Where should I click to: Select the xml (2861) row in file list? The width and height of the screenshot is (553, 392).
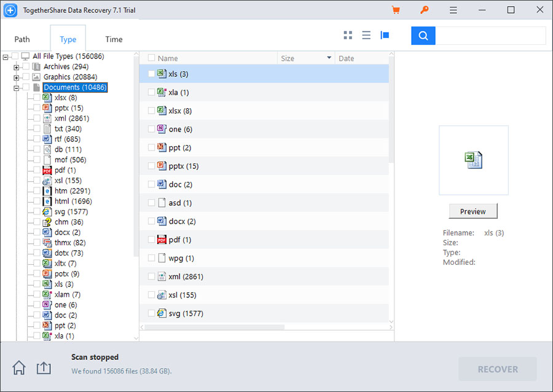(264, 276)
